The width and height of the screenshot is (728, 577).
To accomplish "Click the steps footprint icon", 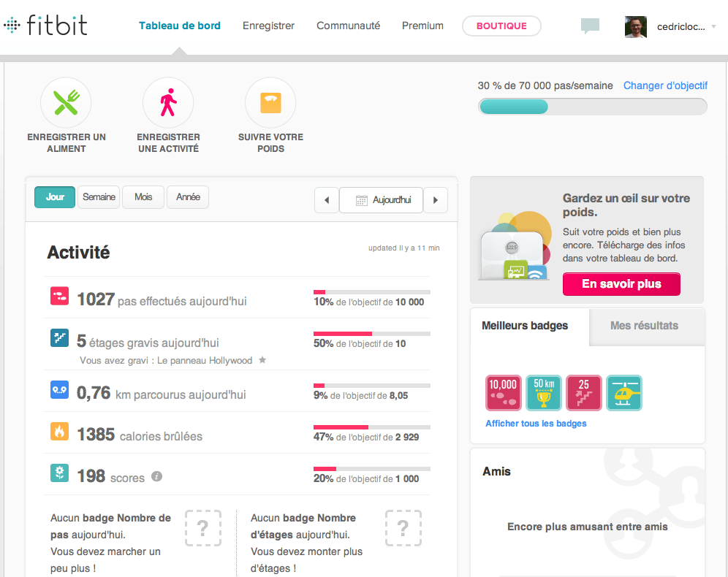I will point(59,297).
